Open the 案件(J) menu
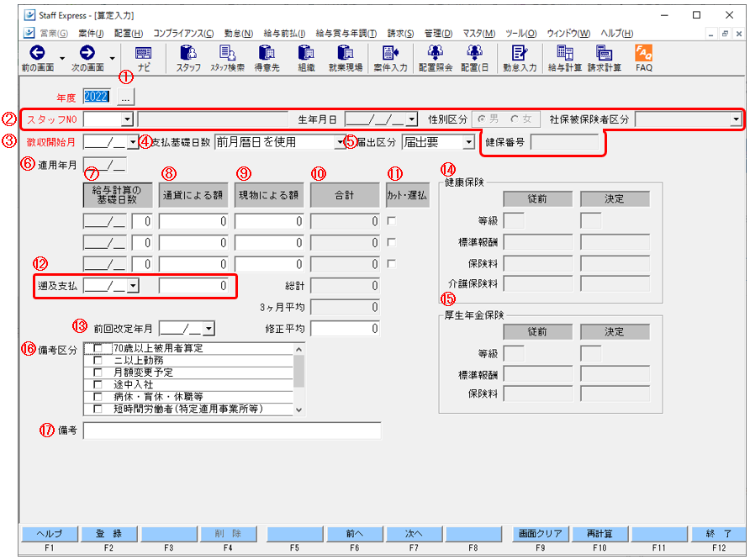The image size is (750, 560). tap(91, 34)
